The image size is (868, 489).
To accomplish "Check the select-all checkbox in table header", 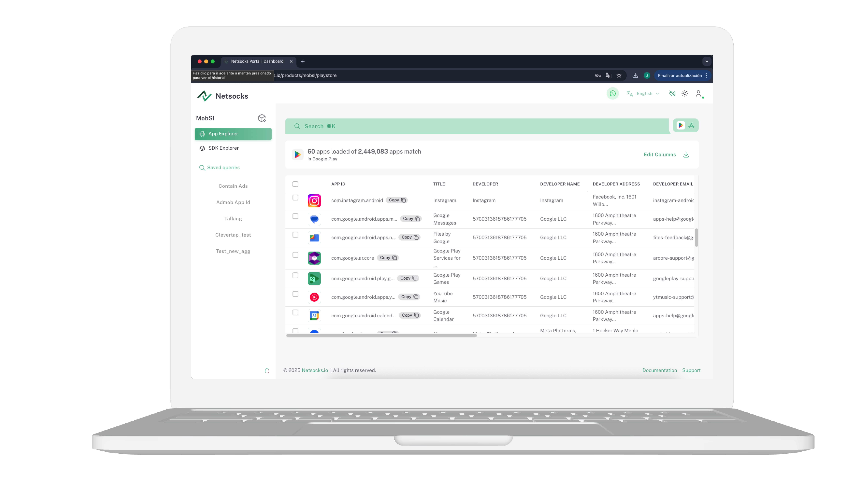I will [296, 184].
